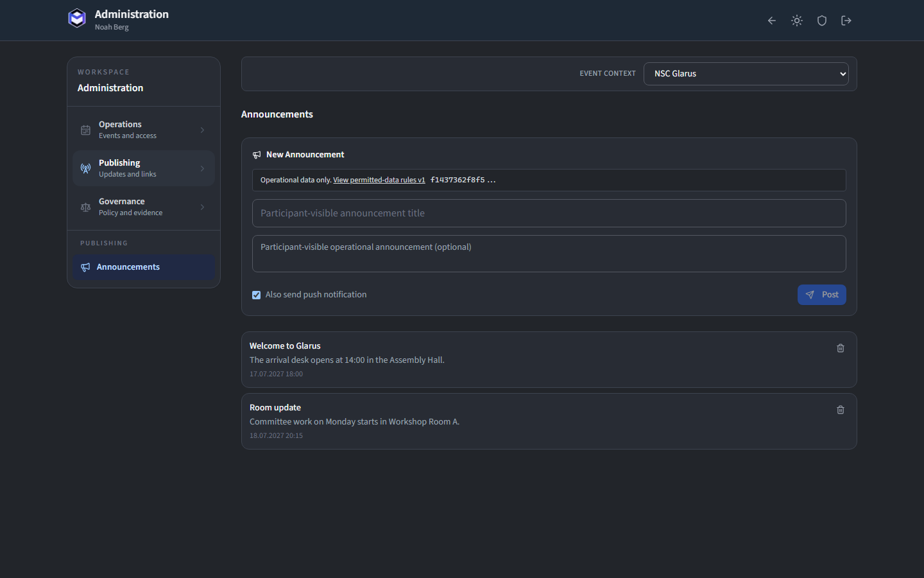Click the Room update title
This screenshot has width=924, height=578.
[275, 407]
